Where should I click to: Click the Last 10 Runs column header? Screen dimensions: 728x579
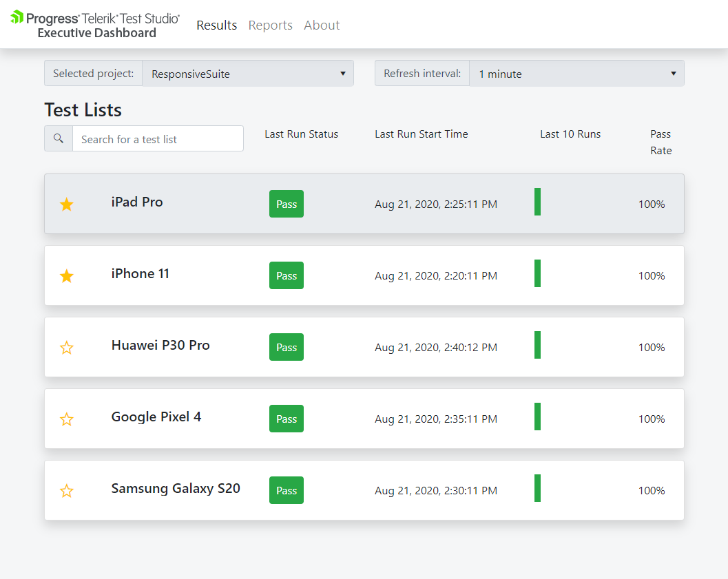pos(570,134)
